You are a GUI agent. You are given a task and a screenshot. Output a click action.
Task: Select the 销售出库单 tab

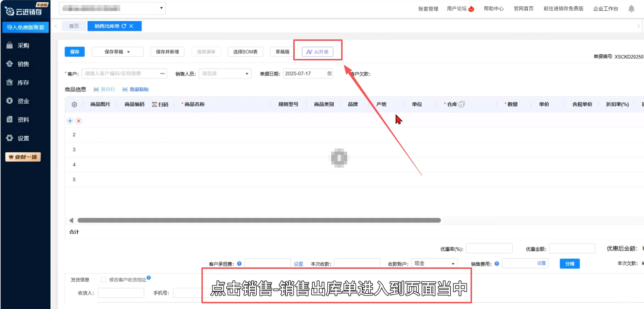pos(107,26)
